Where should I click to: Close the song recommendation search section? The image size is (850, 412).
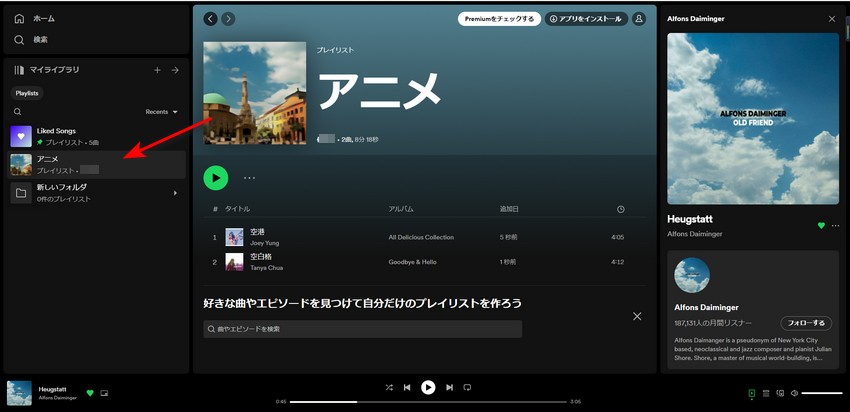(637, 316)
